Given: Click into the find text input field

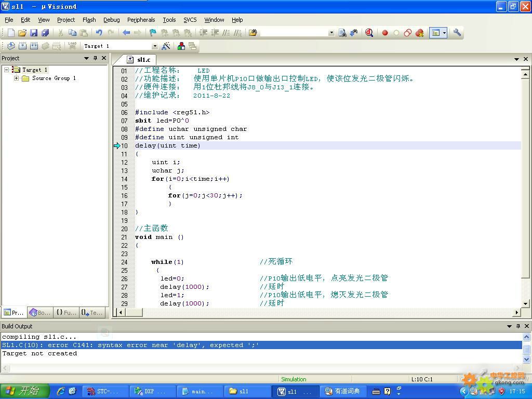Looking at the screenshot, I should (x=294, y=33).
